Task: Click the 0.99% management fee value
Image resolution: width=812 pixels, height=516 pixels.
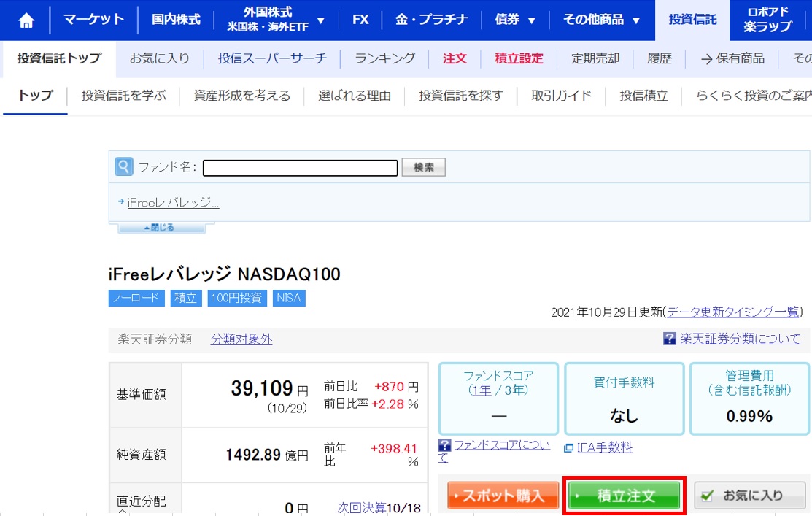Action: click(x=749, y=416)
